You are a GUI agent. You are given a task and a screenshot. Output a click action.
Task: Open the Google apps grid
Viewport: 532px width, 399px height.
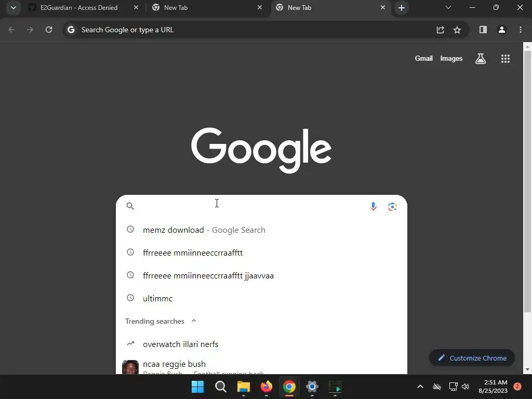505,59
